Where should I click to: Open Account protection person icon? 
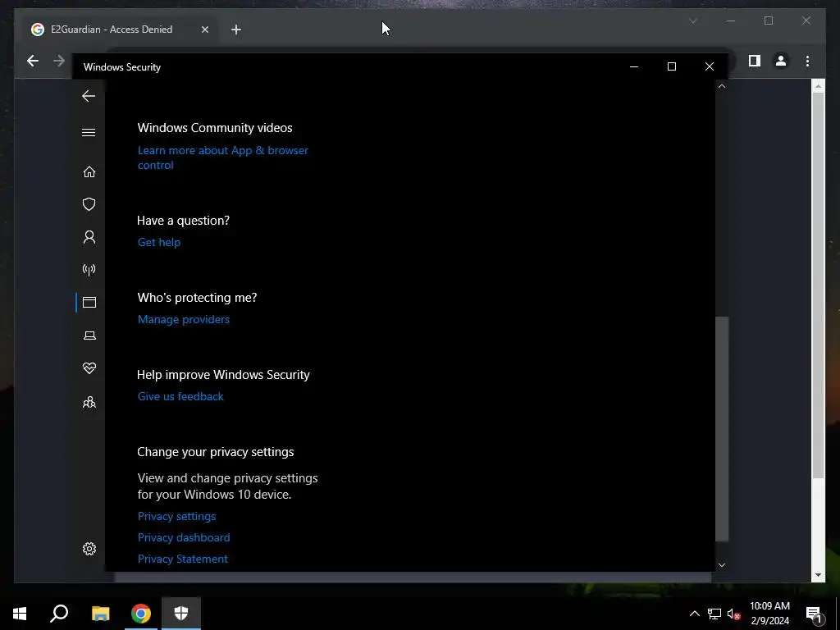(89, 237)
